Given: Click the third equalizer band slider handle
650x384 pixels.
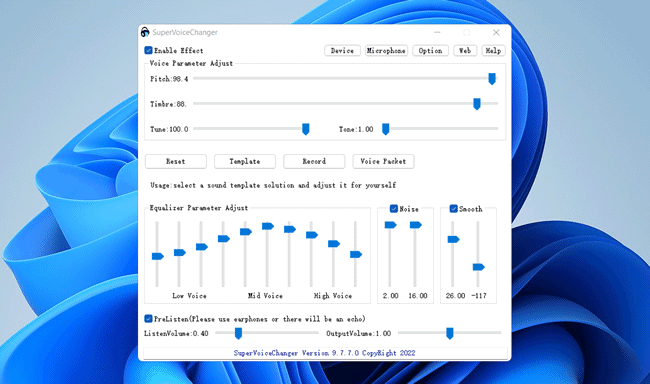Looking at the screenshot, I should pyautogui.click(x=202, y=247).
